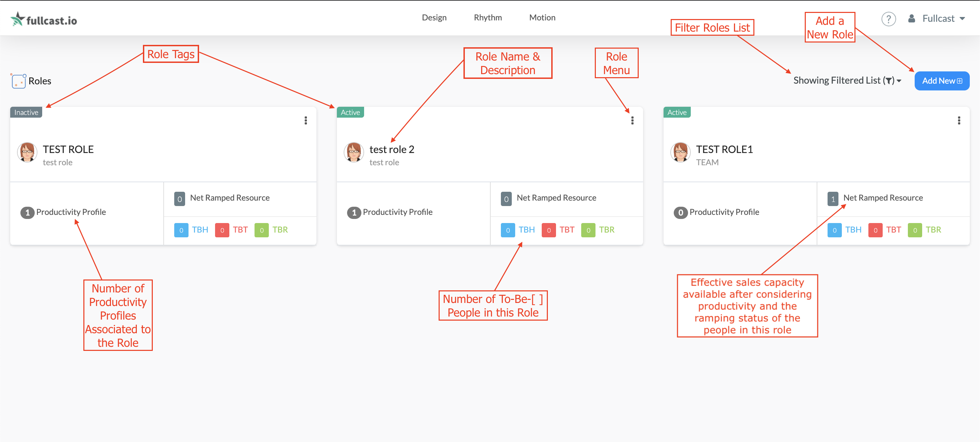
Task: Click green TBR count badge on TEST ROLE1
Action: (x=915, y=230)
